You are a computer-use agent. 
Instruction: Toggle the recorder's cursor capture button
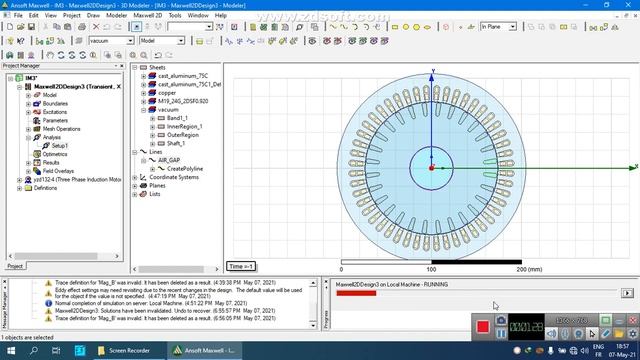pos(592,333)
